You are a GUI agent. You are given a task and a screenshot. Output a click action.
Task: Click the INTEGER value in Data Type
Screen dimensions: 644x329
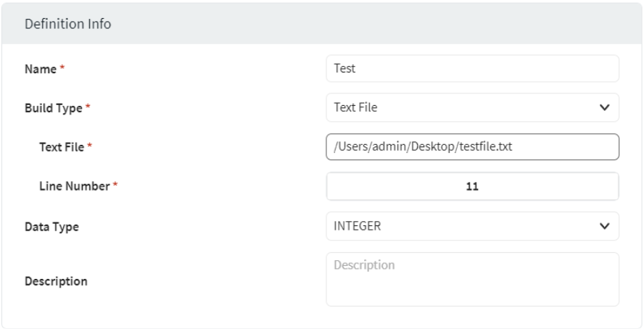click(x=357, y=226)
